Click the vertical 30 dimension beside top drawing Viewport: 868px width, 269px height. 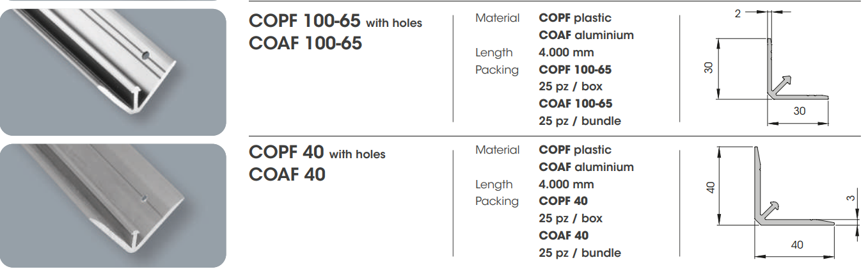pos(709,68)
